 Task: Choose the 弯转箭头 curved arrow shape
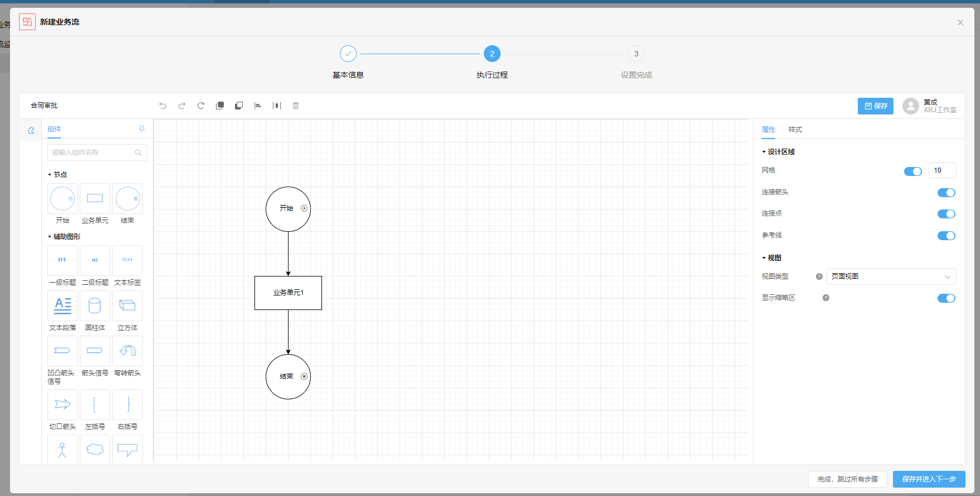[x=127, y=351]
